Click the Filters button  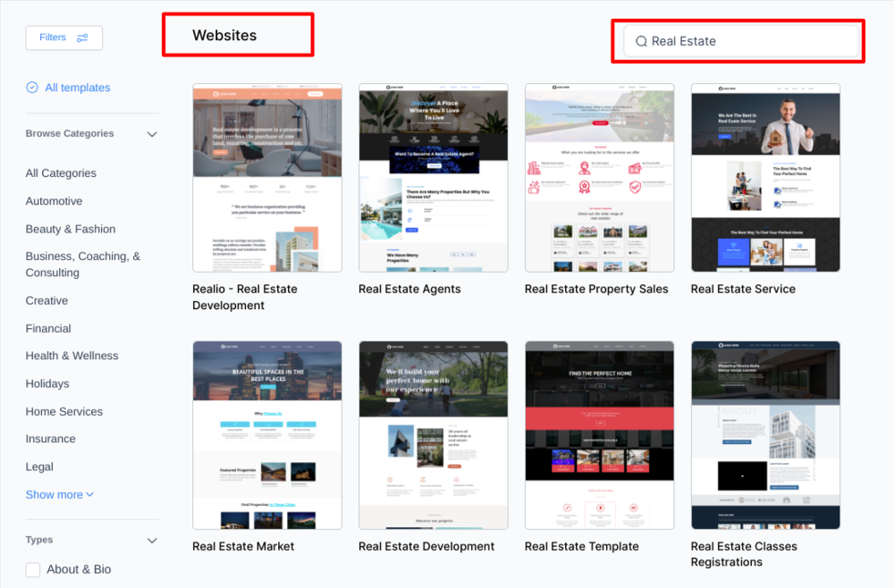coord(63,38)
